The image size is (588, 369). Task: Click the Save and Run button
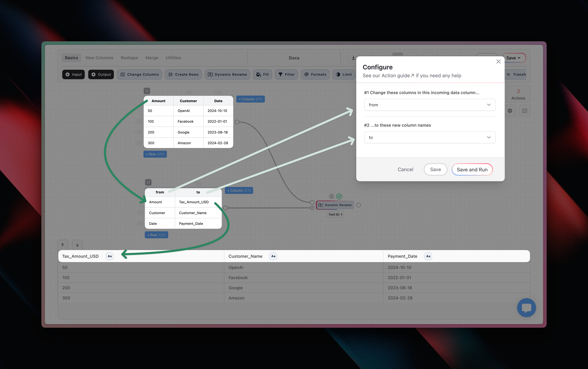point(472,169)
